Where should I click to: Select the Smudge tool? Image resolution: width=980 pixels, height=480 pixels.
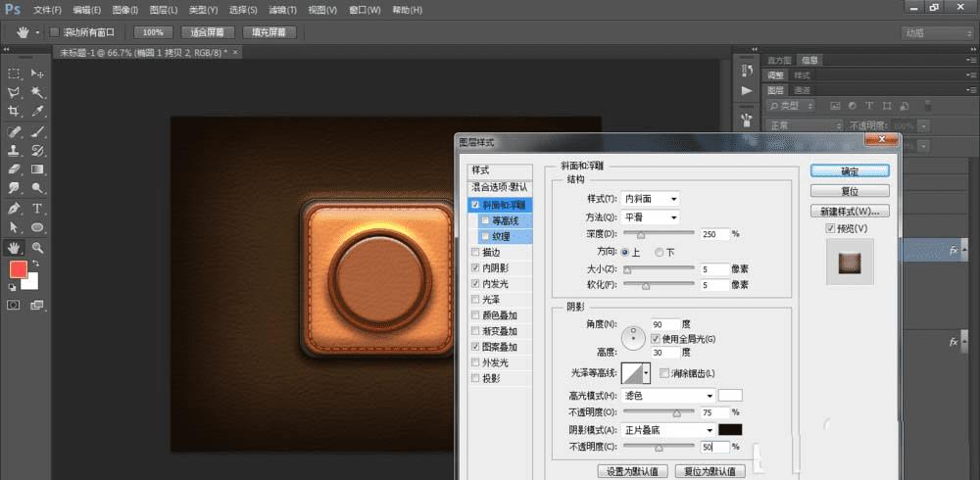[x=13, y=187]
